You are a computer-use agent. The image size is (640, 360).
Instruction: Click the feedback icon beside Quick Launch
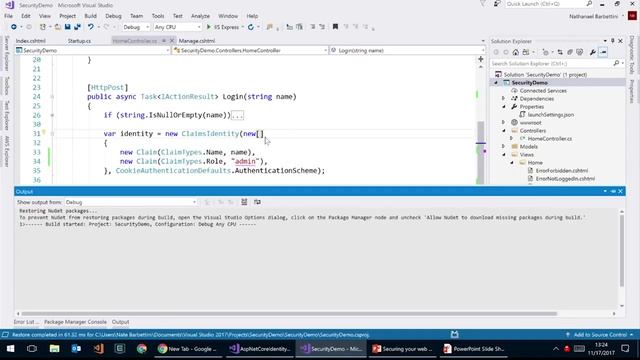497,4
